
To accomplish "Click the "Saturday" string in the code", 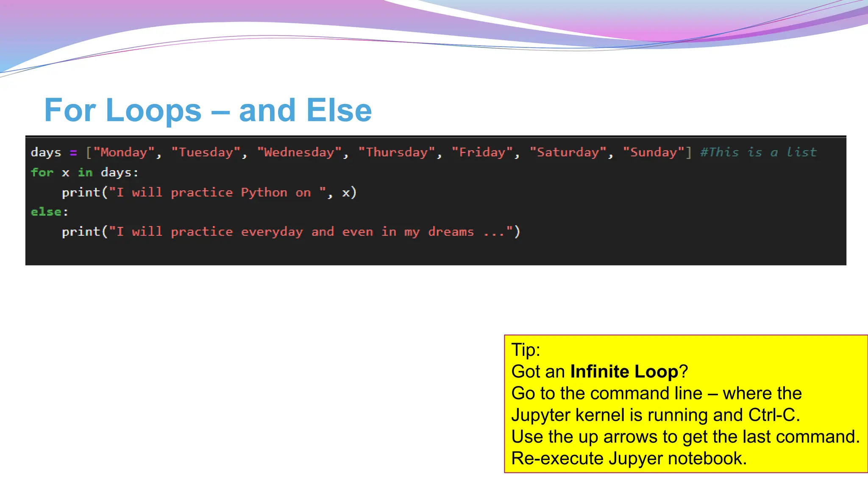I will (568, 152).
